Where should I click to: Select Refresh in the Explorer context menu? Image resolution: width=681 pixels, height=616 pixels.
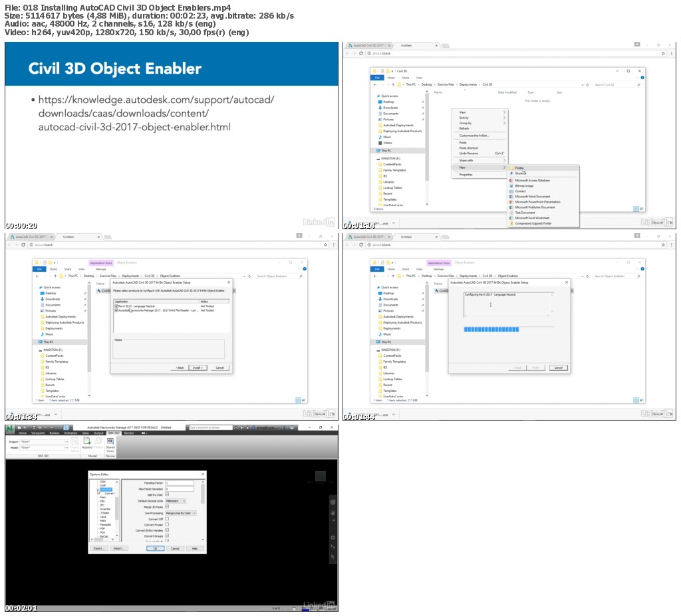[x=479, y=128]
